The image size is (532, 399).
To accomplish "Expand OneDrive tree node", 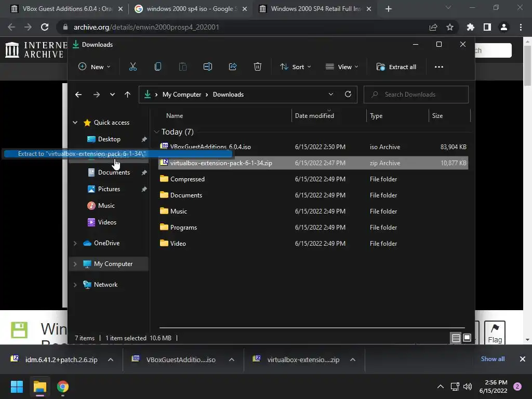I will click(x=75, y=243).
